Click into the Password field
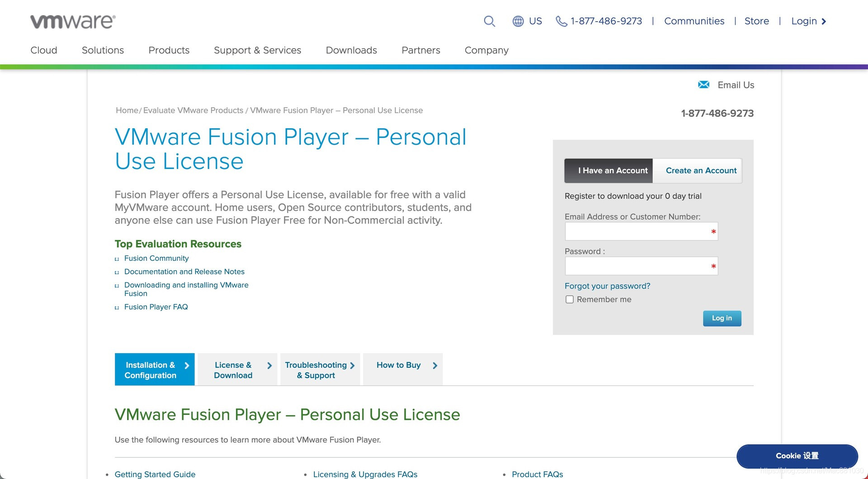Image resolution: width=868 pixels, height=479 pixels. tap(637, 266)
